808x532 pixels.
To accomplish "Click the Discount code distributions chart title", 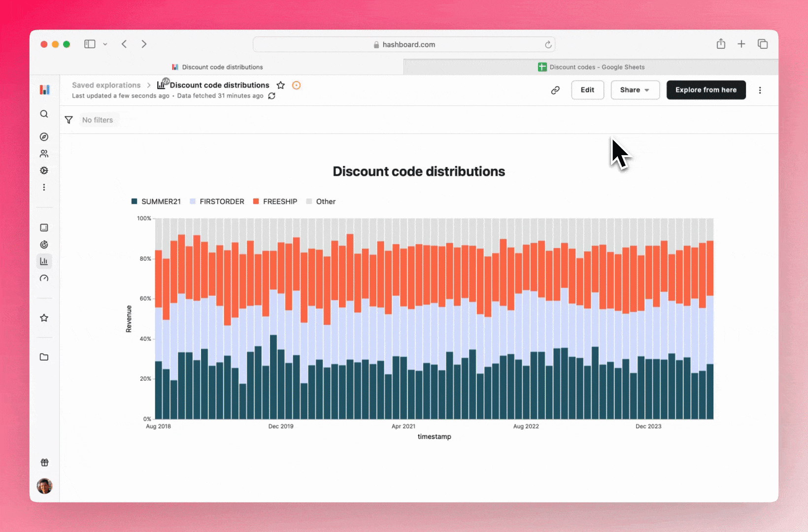I will (x=419, y=171).
